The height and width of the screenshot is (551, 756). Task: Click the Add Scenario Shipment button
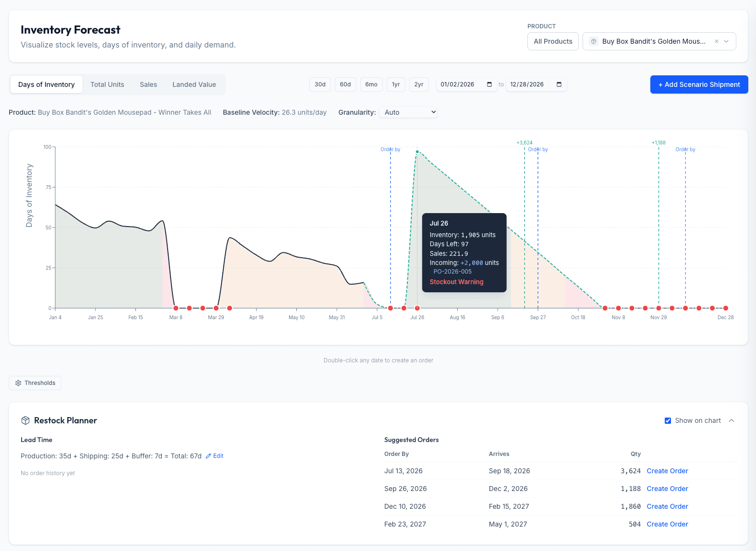699,84
